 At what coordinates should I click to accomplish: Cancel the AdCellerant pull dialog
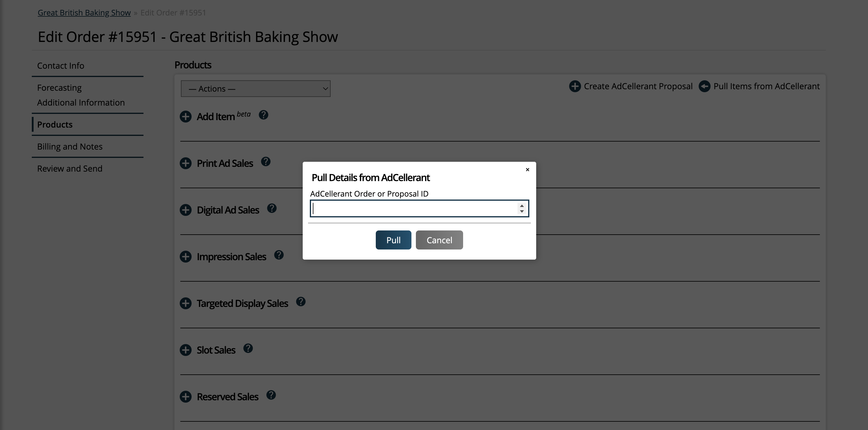click(x=439, y=240)
